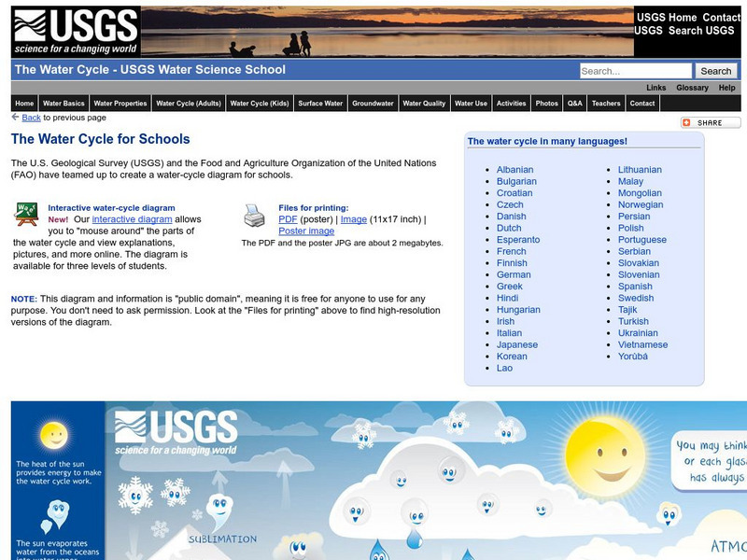Click the USGS logo inside the diagram
Viewport: 747px width, 560px height.
coord(176,433)
